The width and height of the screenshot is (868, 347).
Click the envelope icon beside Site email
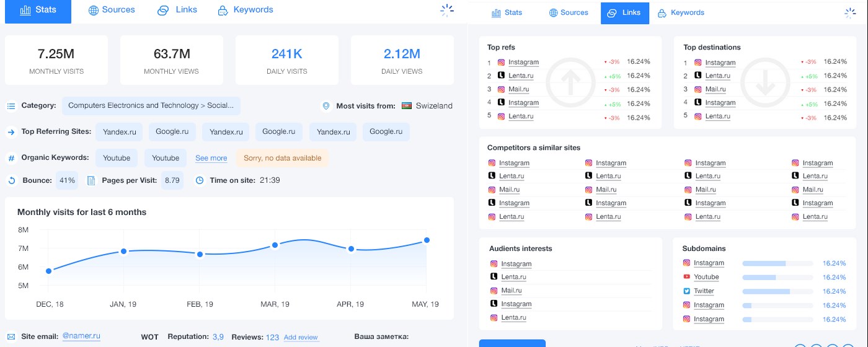click(x=11, y=336)
